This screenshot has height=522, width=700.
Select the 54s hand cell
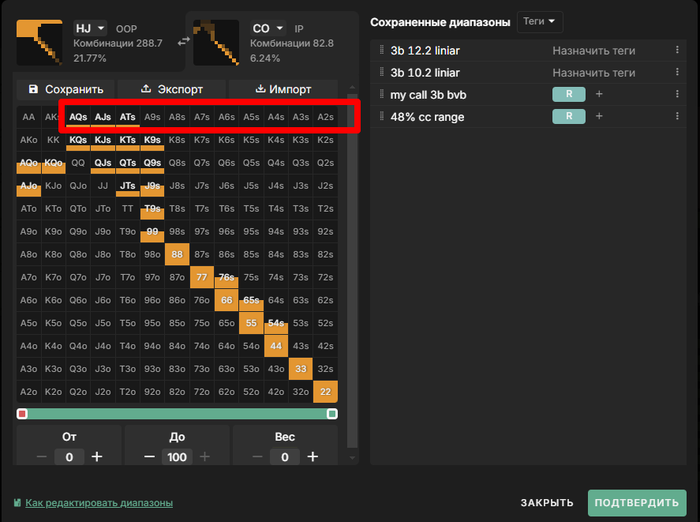pos(276,323)
